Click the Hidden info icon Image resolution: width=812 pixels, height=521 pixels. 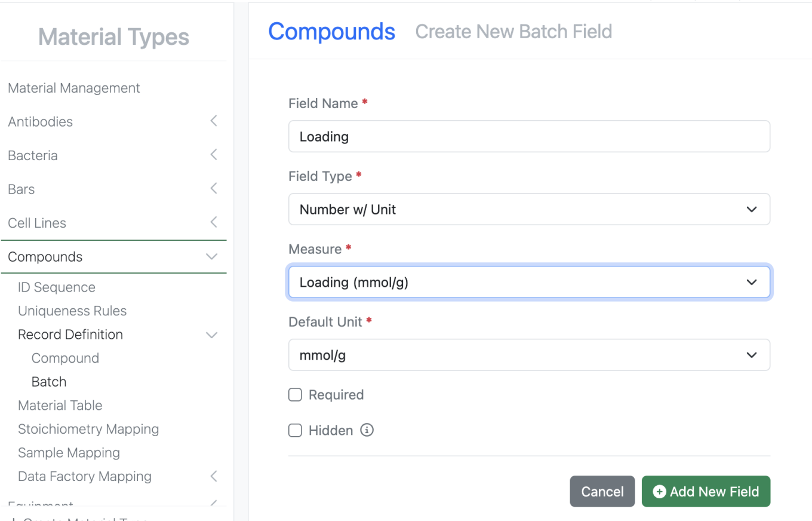pyautogui.click(x=367, y=430)
